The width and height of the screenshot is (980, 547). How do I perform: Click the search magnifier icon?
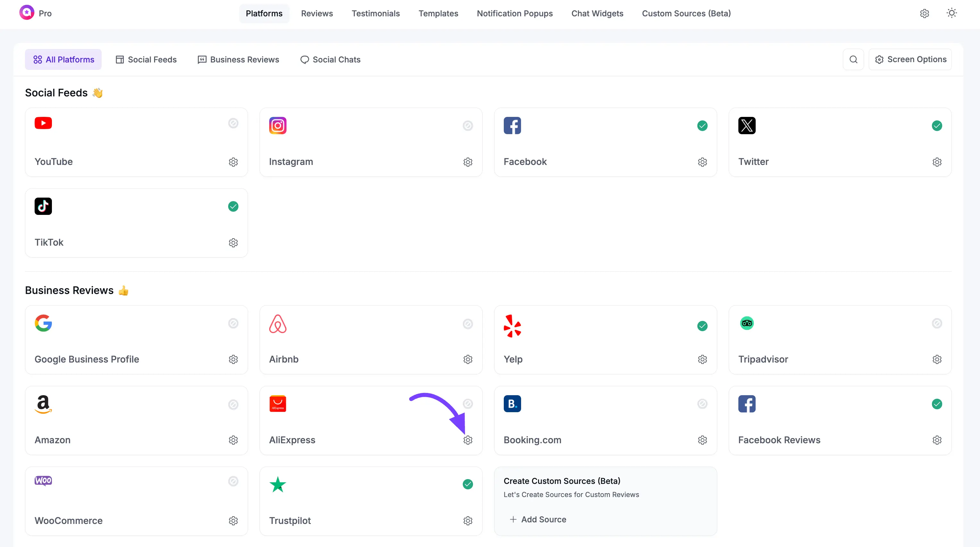853,59
